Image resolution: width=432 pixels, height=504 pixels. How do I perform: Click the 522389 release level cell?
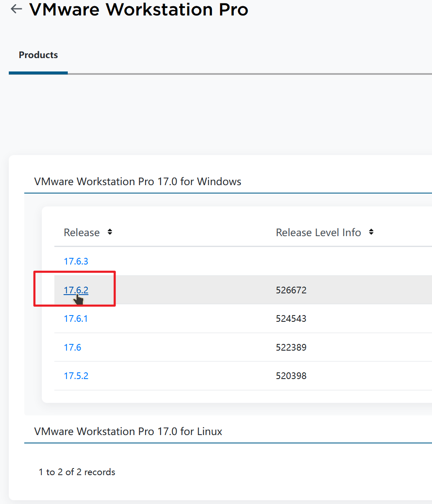pos(291,347)
